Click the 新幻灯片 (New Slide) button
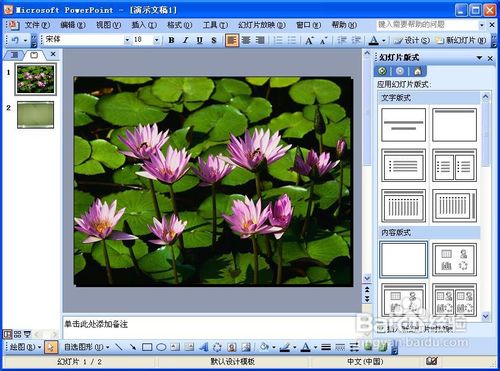Screen dimensions: 500x371 461,40
